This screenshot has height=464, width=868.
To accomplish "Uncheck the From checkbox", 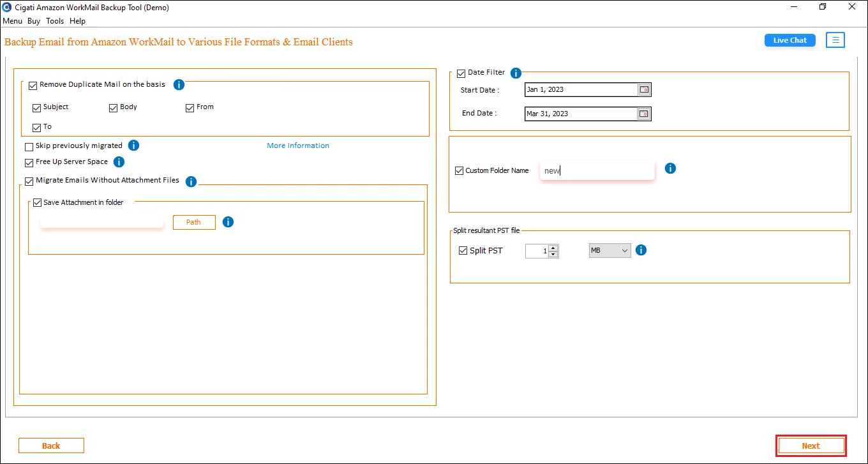I will click(x=190, y=108).
